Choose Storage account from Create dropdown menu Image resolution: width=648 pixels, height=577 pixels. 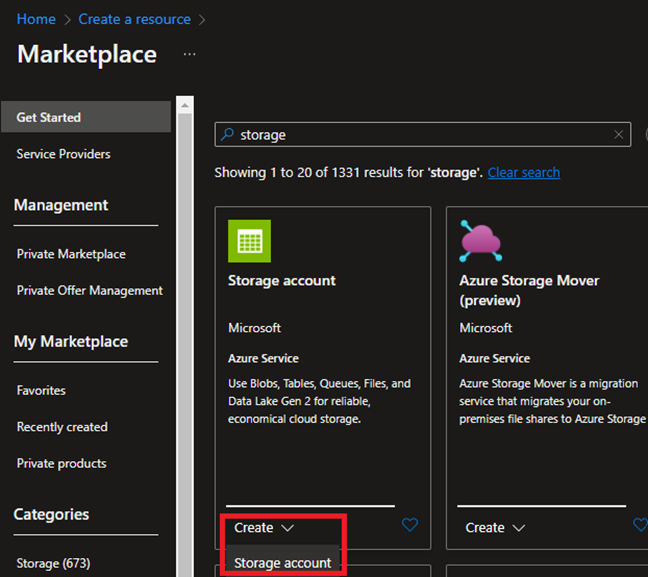pos(282,563)
